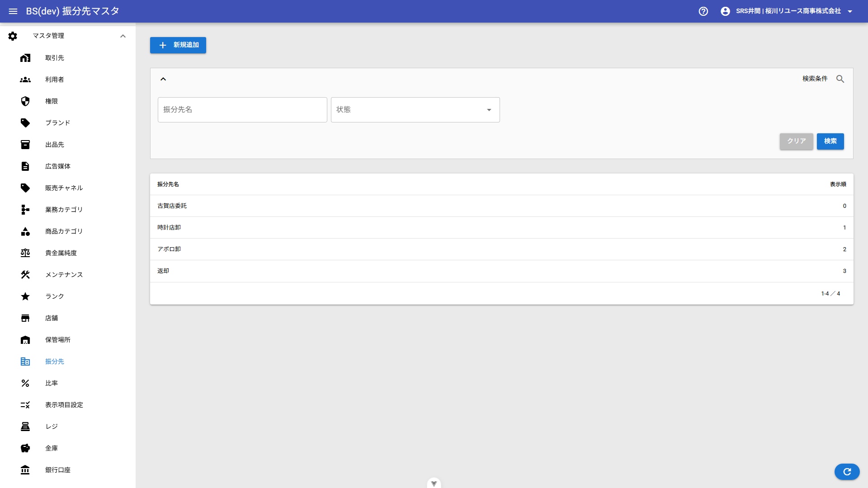868x488 pixels.
Task: Click the search magnifier icon beside 検索条件
Action: click(x=840, y=79)
